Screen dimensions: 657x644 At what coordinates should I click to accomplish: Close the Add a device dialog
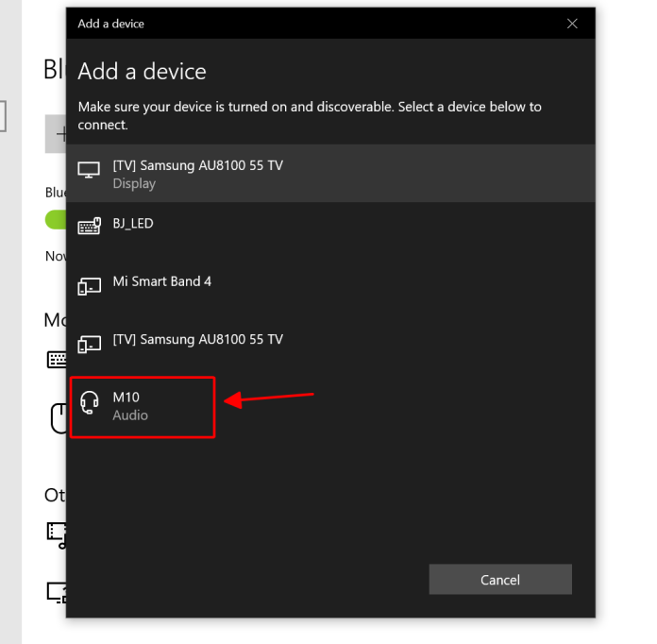coord(572,24)
